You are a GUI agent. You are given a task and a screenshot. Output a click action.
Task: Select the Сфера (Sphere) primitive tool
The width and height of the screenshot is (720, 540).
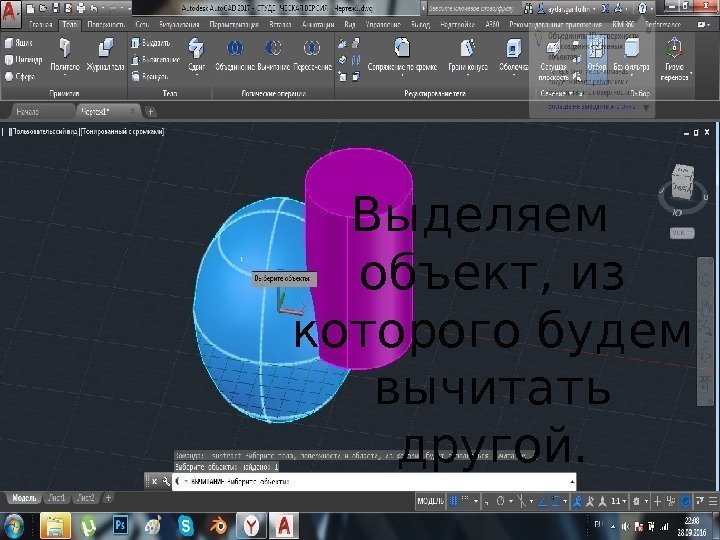point(19,77)
